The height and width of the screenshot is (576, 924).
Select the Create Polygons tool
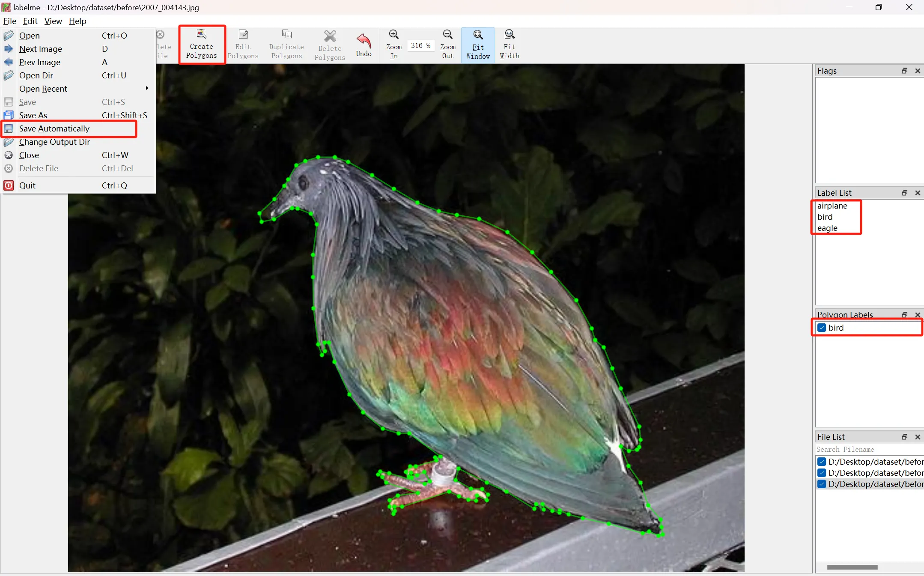[x=201, y=44]
